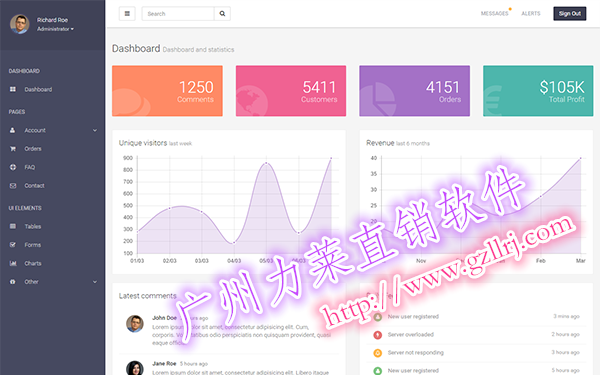Open the ALERTS menu item
This screenshot has height=375, width=600.
(531, 13)
